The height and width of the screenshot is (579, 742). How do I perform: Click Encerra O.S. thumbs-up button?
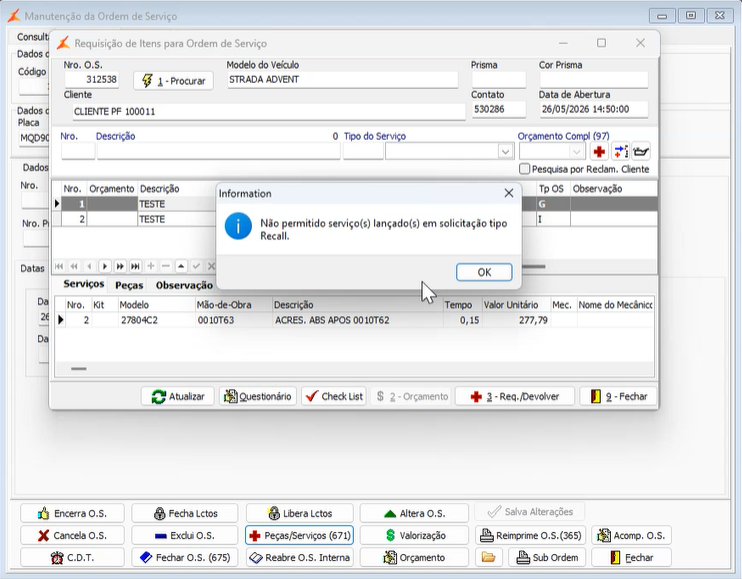point(72,513)
